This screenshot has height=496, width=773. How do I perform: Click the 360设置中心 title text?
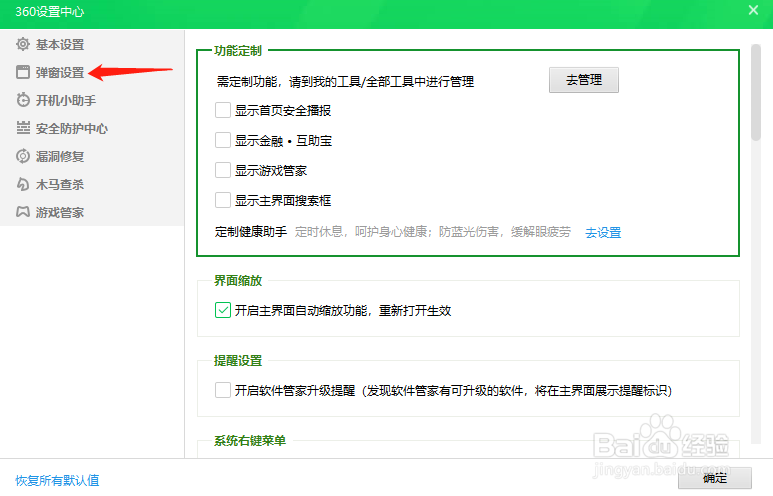[50, 12]
